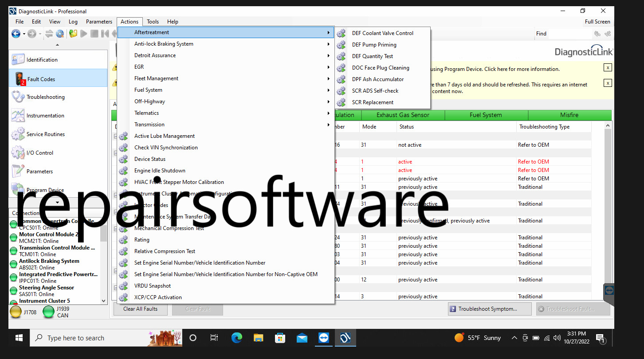Expand the Transmission submenu
644x359 pixels.
click(226, 125)
